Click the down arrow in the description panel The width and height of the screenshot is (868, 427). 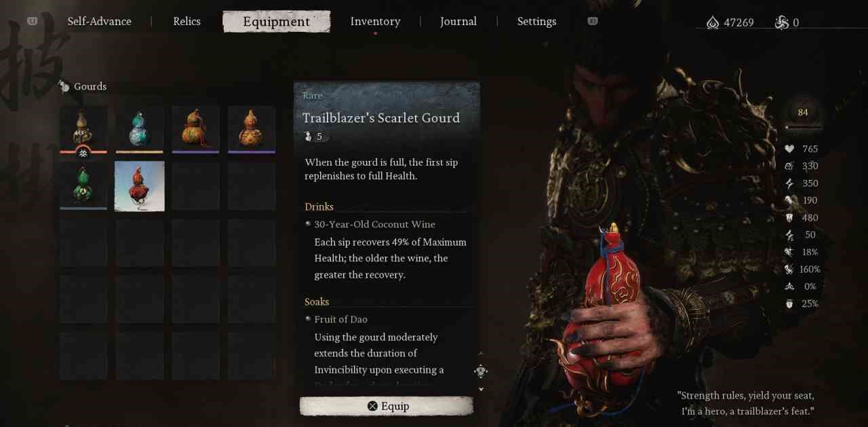click(481, 389)
